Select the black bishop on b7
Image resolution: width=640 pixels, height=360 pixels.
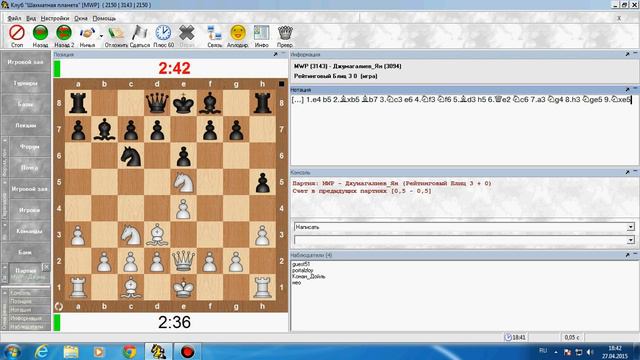click(x=104, y=129)
